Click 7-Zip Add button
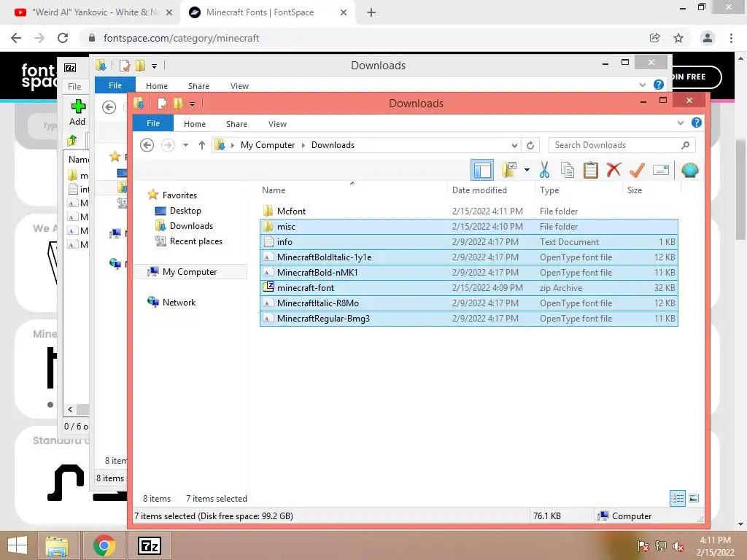 click(x=77, y=112)
